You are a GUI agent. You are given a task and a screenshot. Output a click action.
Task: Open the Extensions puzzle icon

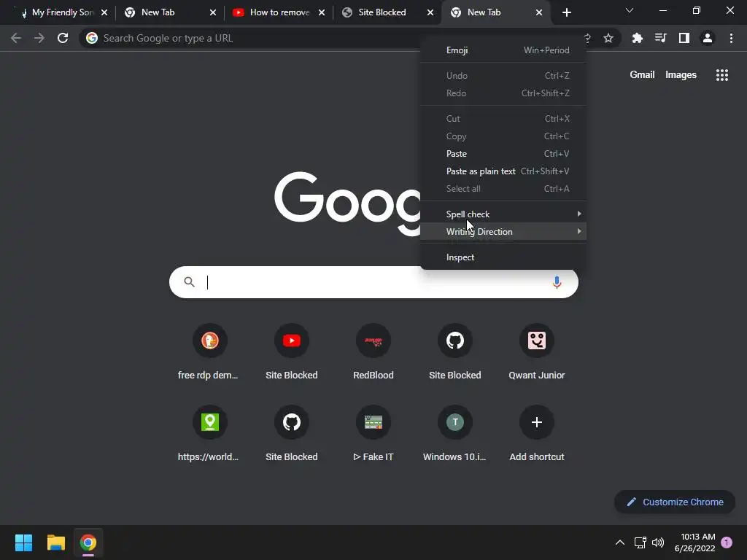coord(637,38)
